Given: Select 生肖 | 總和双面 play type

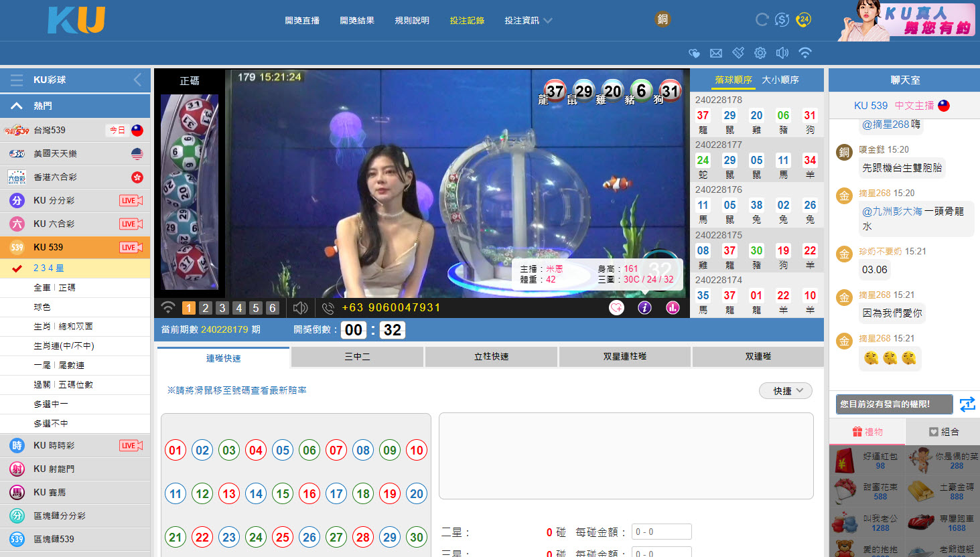Looking at the screenshot, I should (x=75, y=326).
